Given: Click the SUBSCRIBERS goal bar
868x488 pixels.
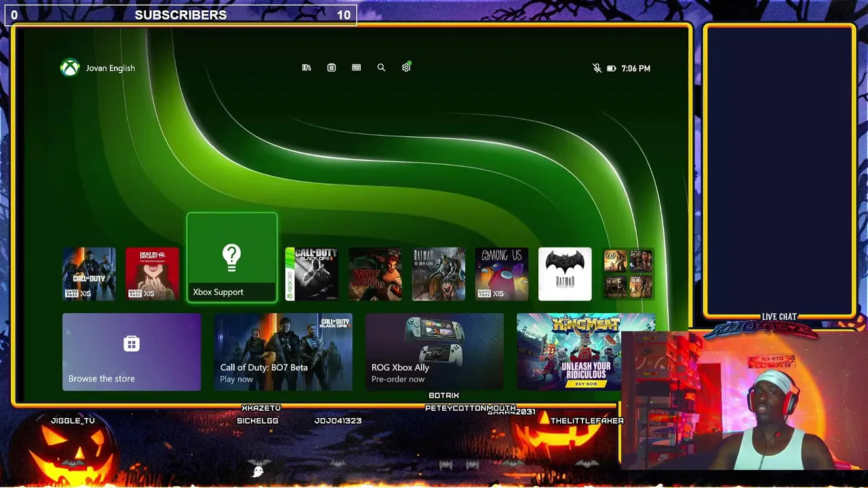Looking at the screenshot, I should (181, 15).
